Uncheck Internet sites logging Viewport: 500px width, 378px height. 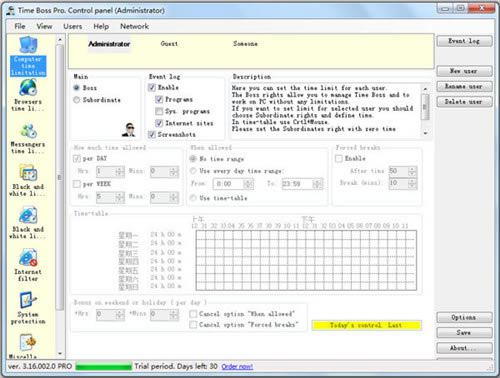coord(159,123)
